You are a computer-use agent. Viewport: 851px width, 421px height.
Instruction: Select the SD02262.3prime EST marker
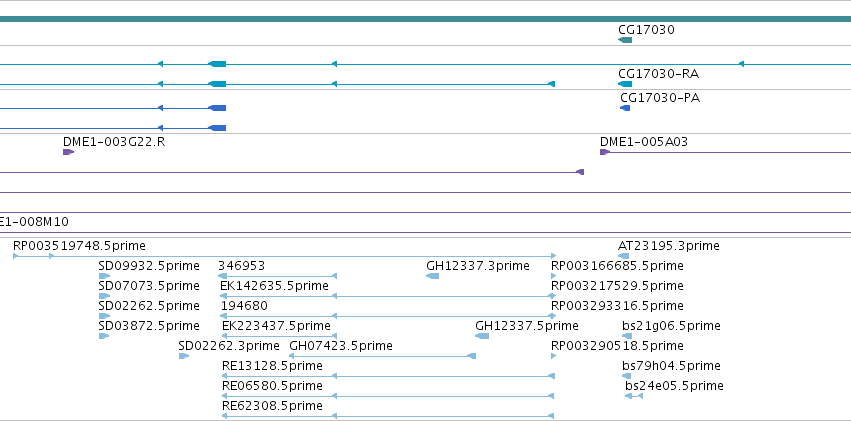pyautogui.click(x=183, y=356)
